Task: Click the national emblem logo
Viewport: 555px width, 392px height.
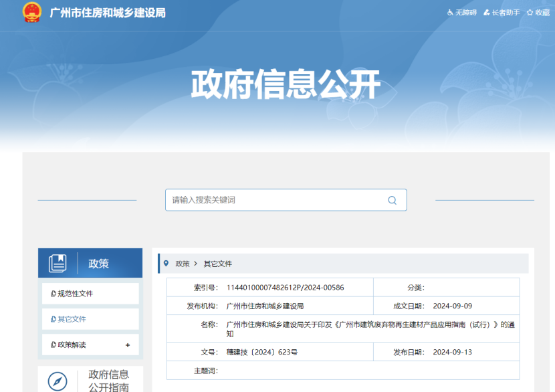Action: point(32,12)
